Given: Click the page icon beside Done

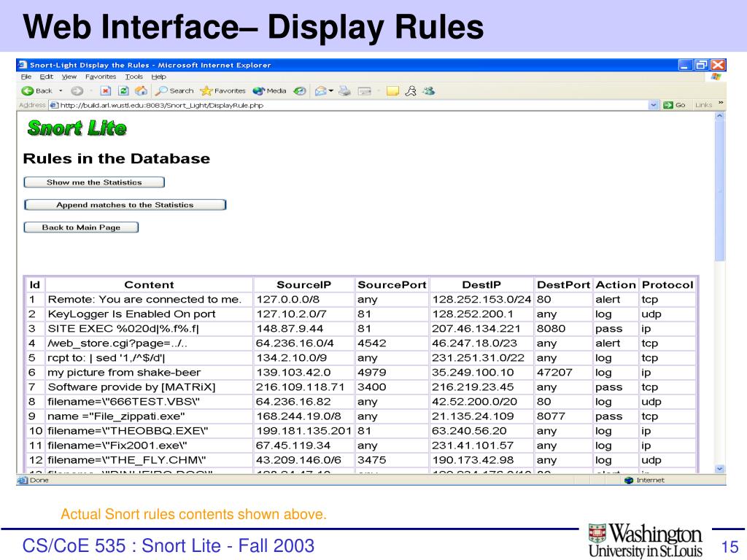Looking at the screenshot, I should click(23, 480).
